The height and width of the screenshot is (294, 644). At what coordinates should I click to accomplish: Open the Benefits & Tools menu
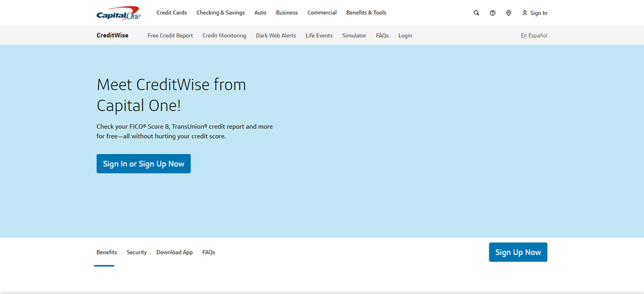[x=367, y=13]
